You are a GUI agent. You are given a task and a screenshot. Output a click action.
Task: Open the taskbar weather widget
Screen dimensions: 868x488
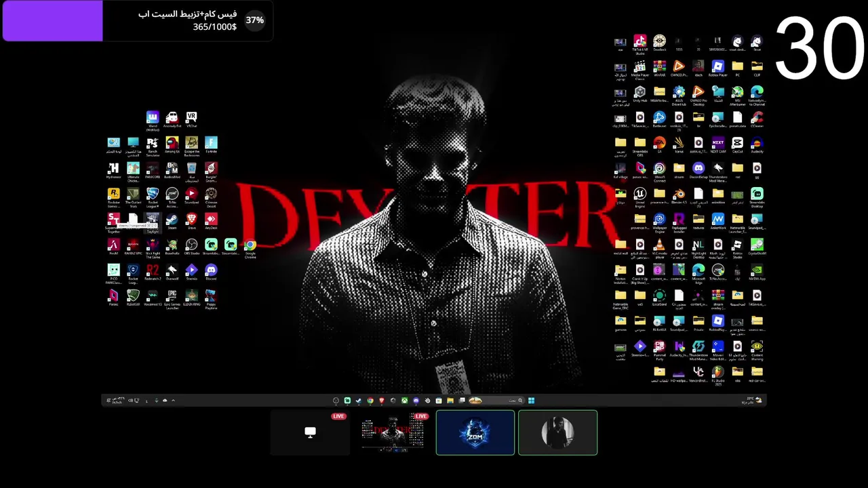[753, 401]
